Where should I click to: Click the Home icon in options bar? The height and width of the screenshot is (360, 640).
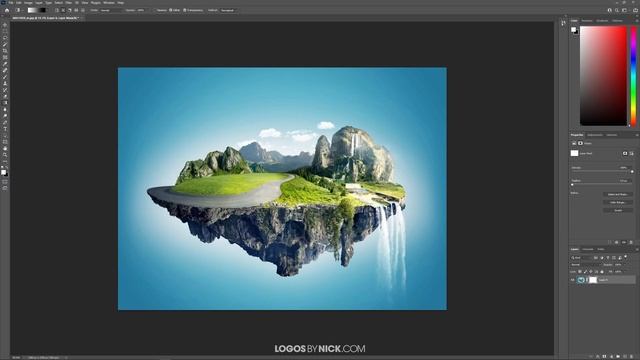tap(7, 10)
